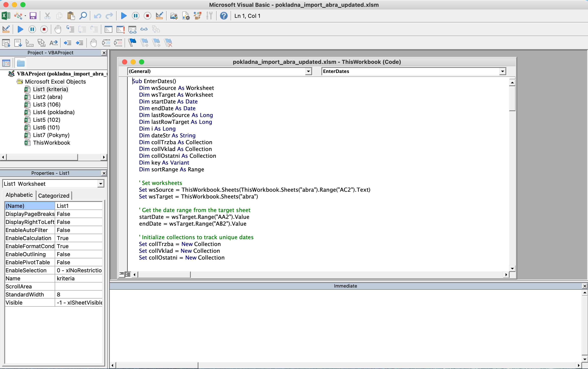Select ThisWorkbook in project tree
Image resolution: width=588 pixels, height=369 pixels.
(x=52, y=143)
